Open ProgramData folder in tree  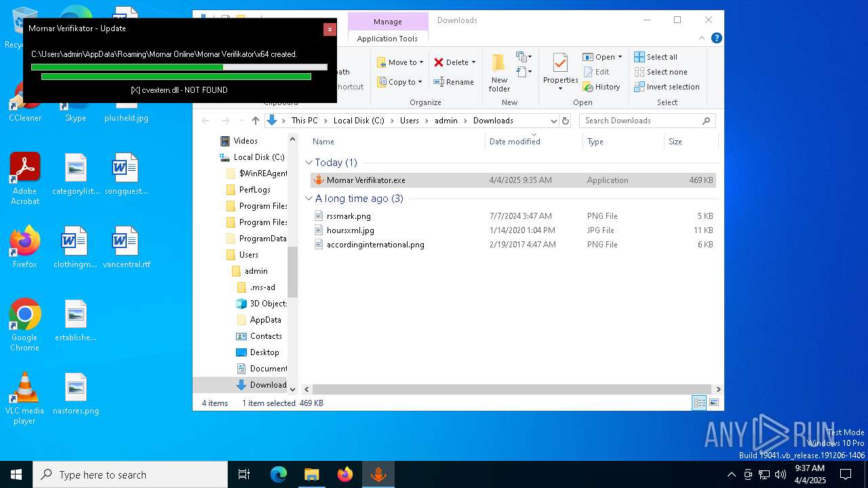tap(262, 239)
